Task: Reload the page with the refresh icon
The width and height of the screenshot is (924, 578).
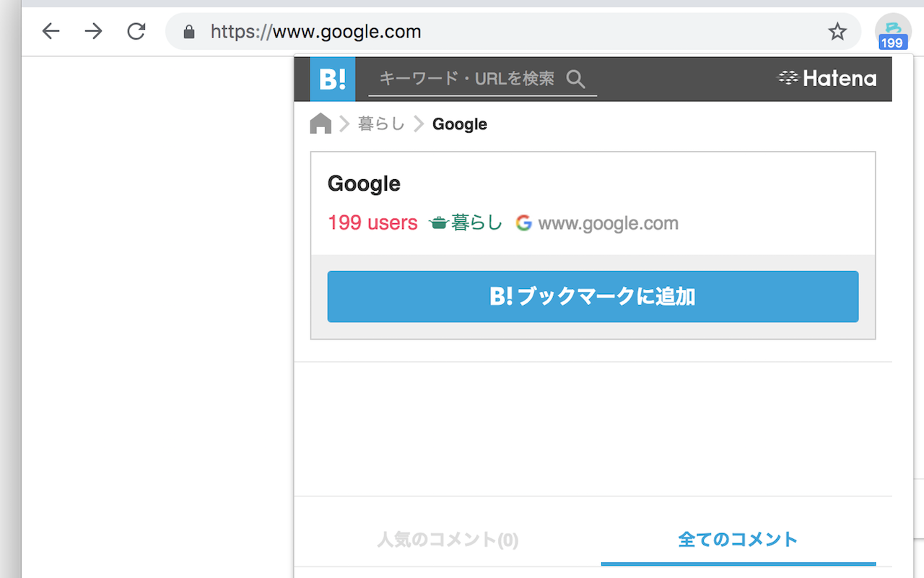Action: 136,31
